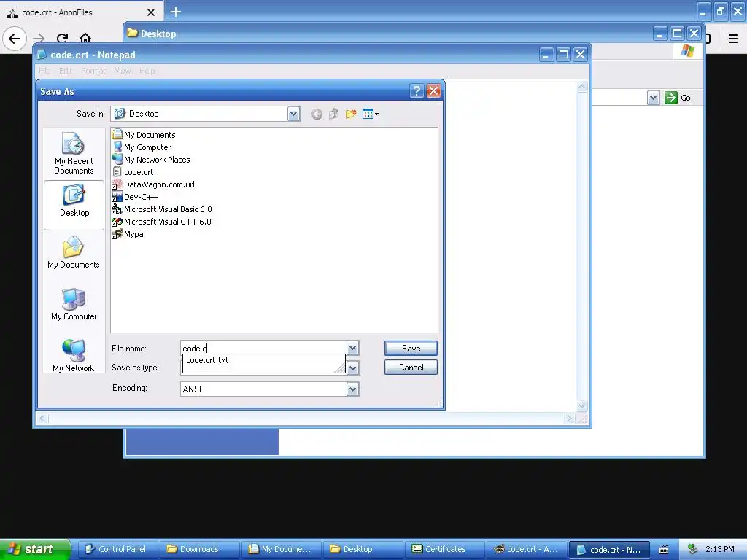The height and width of the screenshot is (560, 747).
Task: Click the keyboard icon in taskbar
Action: (664, 550)
